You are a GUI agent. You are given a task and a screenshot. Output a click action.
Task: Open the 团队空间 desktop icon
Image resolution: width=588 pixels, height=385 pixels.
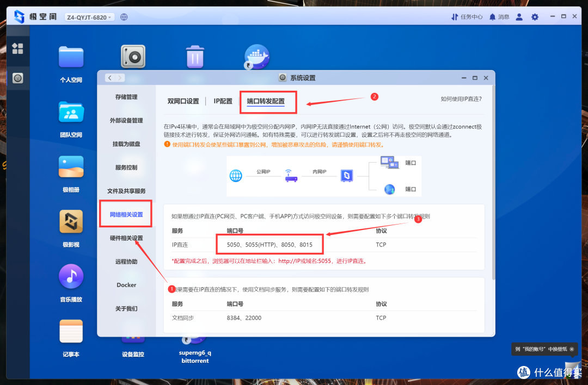point(71,111)
